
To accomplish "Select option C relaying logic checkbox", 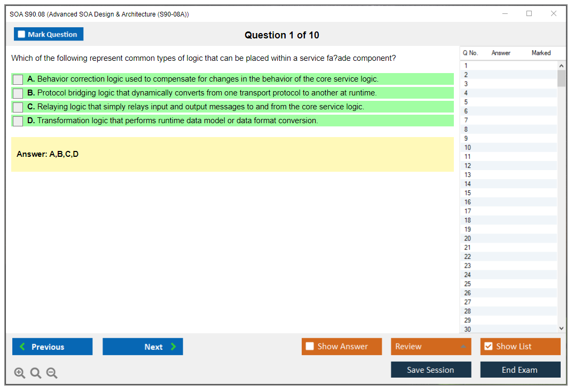I will tap(18, 107).
